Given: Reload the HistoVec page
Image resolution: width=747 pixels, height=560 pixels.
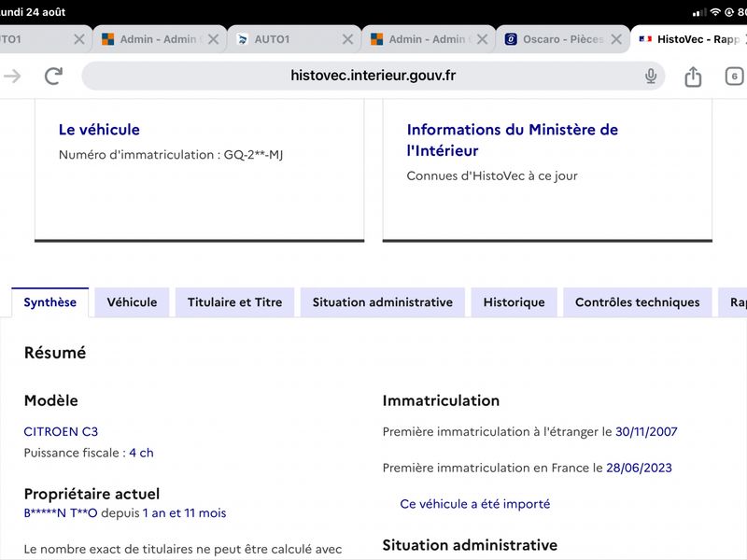Looking at the screenshot, I should [53, 76].
